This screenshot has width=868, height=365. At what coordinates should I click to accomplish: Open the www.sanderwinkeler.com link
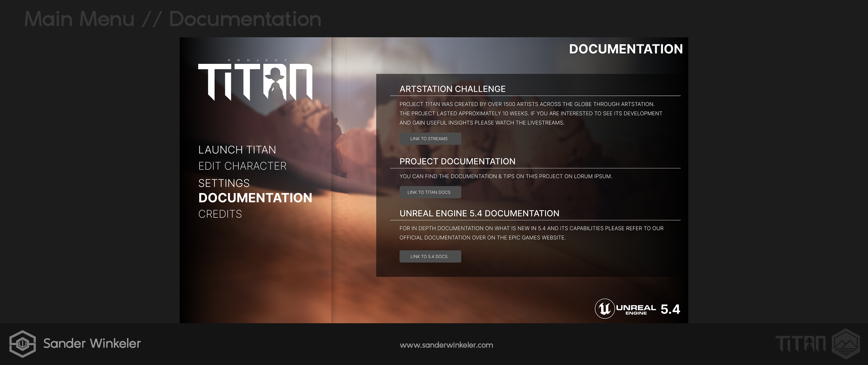click(446, 345)
